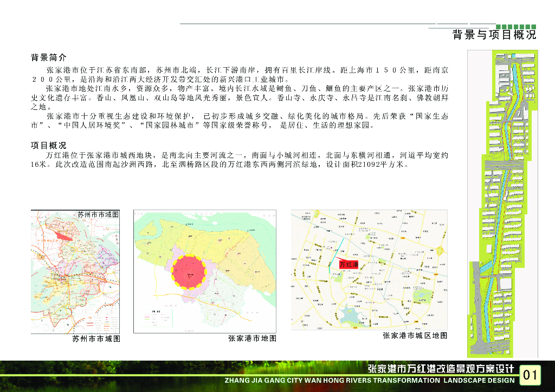Click the paragraph starting 张家港市位于江苏省东南部
Viewport: 555px width, 392px height.
(x=240, y=75)
